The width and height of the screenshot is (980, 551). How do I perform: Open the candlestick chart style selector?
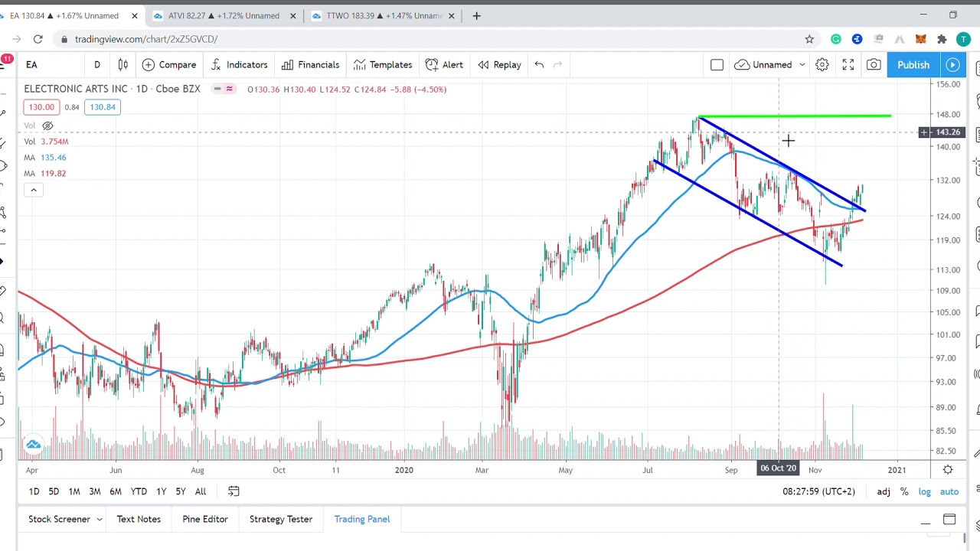(x=123, y=65)
